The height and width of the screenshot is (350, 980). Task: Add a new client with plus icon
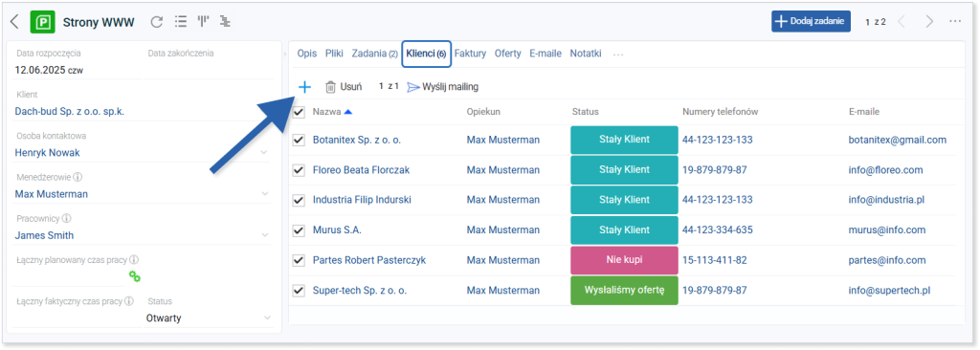point(304,87)
